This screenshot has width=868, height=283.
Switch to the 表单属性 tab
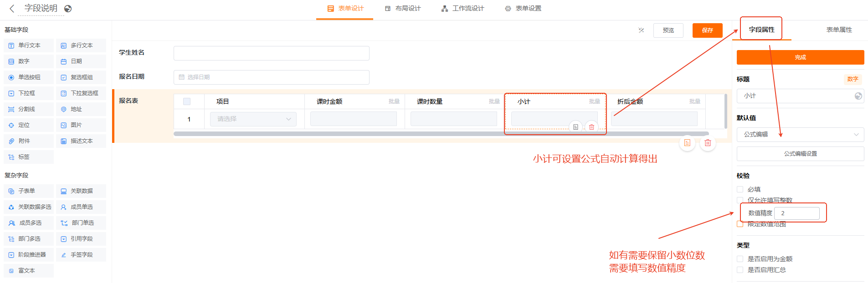pyautogui.click(x=839, y=30)
